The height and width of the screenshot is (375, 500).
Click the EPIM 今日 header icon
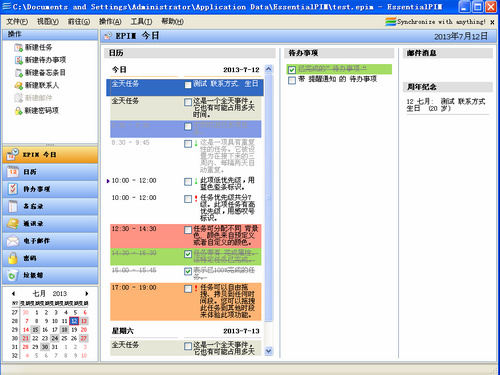point(108,36)
